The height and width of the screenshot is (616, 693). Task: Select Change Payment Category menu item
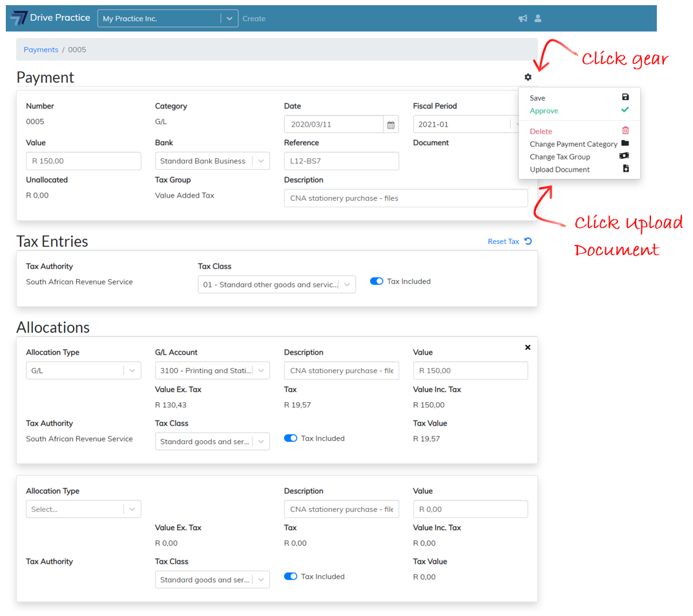point(574,144)
